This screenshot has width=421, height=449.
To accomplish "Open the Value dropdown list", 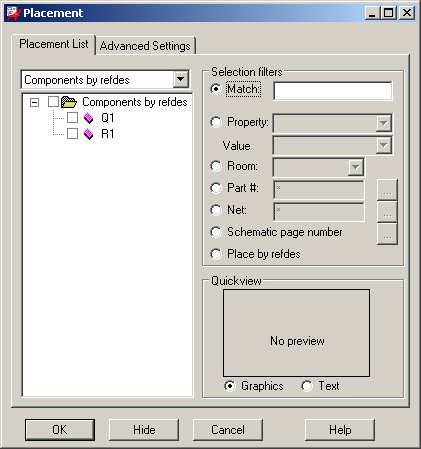I will click(x=384, y=145).
